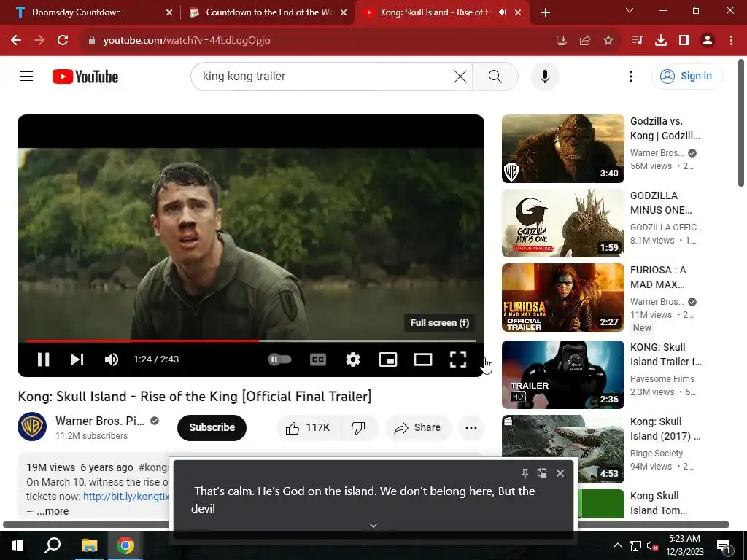Enter full screen via fullscreen icon
Viewport: 747px width, 560px height.
[458, 359]
